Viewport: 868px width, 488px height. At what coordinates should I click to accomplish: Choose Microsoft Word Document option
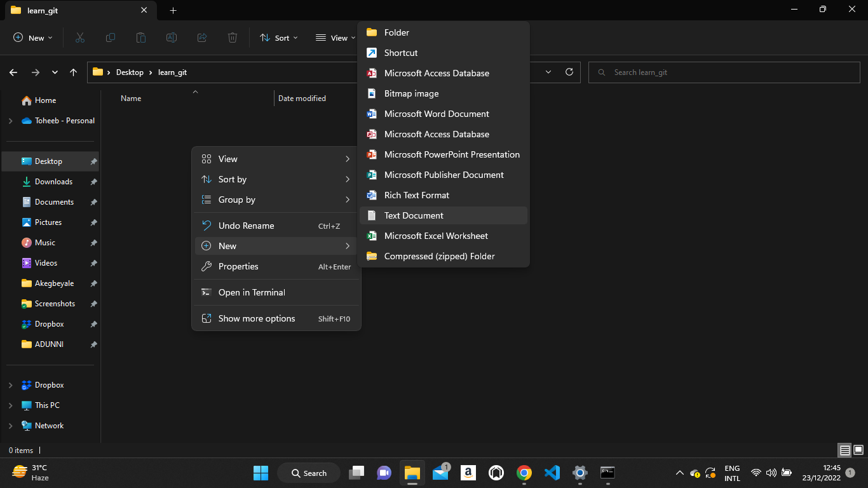[x=444, y=114]
